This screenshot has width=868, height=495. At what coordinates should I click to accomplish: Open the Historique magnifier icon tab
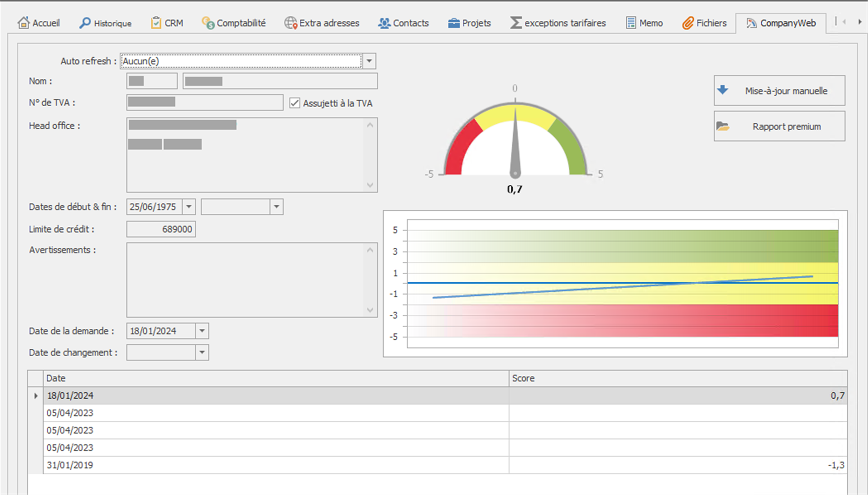pyautogui.click(x=85, y=22)
